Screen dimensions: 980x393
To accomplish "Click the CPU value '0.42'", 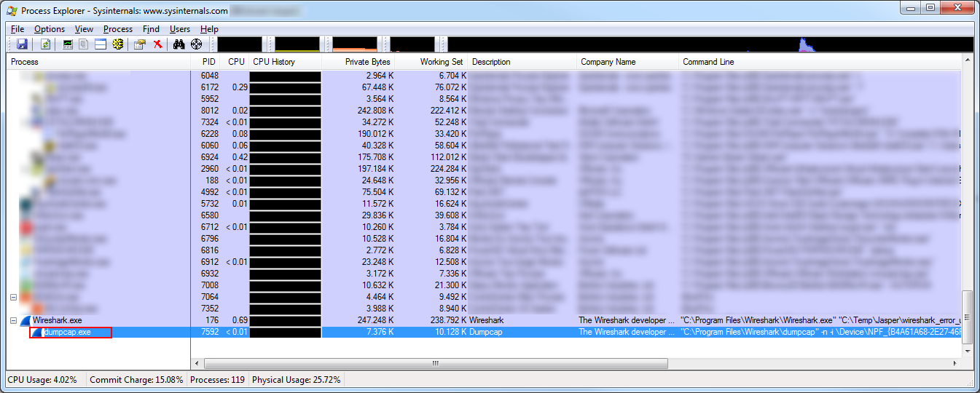I will tap(238, 157).
